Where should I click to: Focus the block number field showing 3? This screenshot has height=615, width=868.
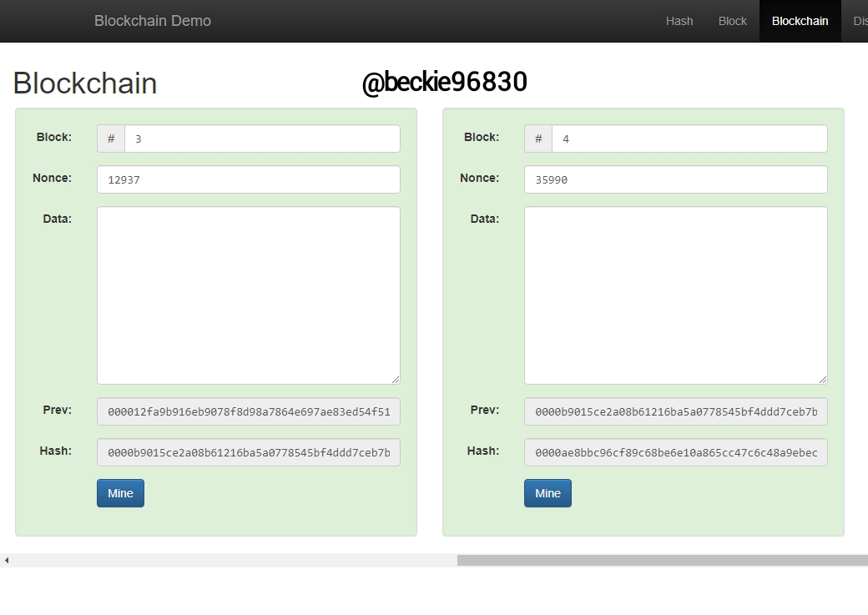pyautogui.click(x=262, y=139)
